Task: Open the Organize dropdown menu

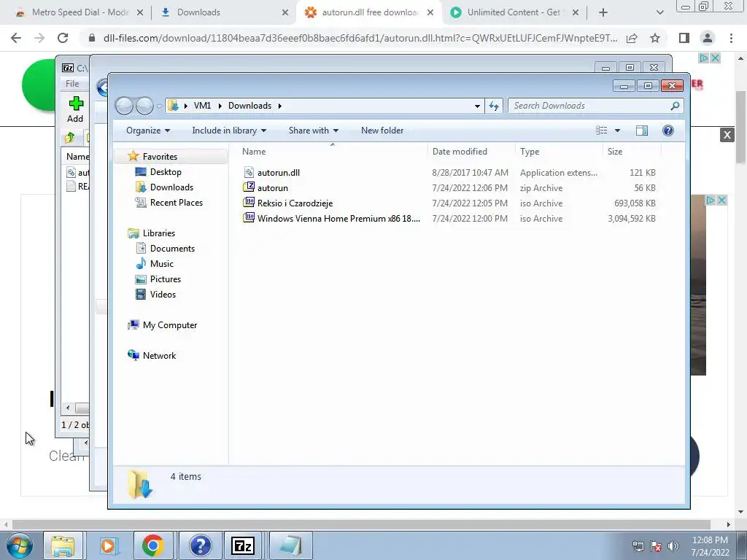Action: pyautogui.click(x=147, y=131)
